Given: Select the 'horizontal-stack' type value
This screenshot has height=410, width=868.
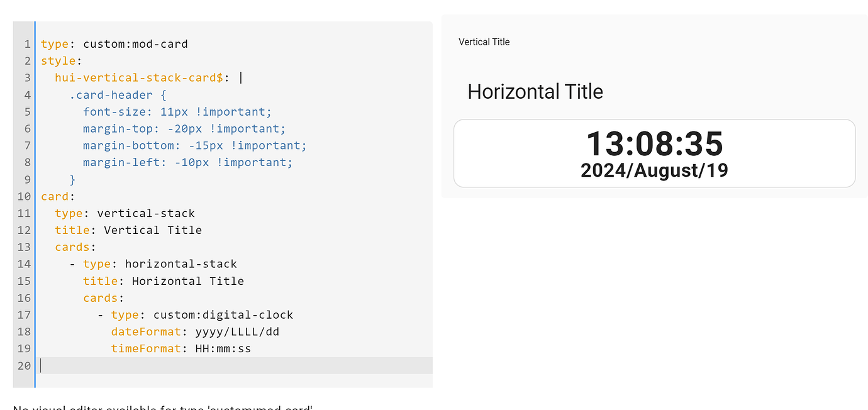Looking at the screenshot, I should click(181, 263).
